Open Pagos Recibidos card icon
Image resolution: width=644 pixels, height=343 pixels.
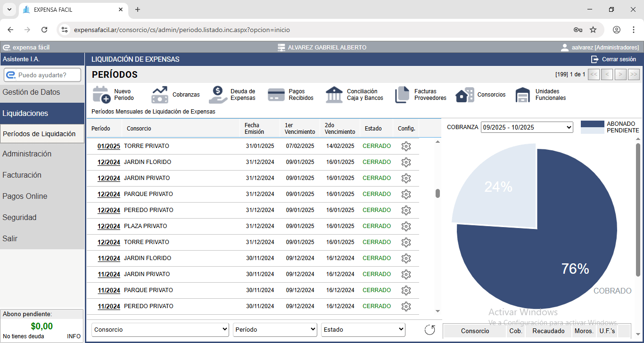pyautogui.click(x=276, y=95)
